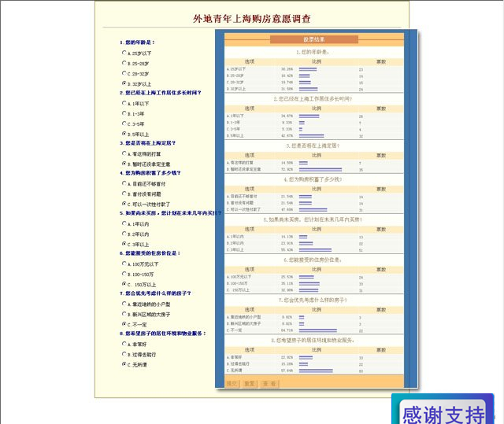Select radio button A. 非常好

[124, 344]
